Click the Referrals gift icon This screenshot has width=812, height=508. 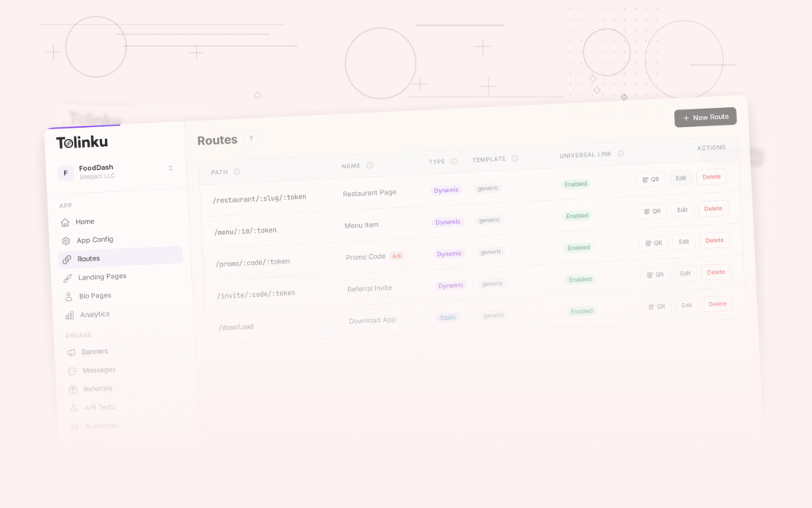point(73,390)
